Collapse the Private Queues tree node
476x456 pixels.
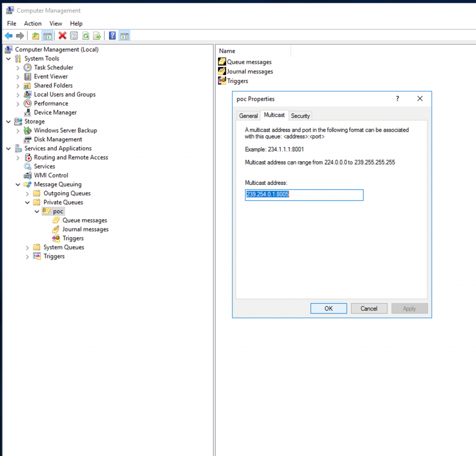[x=27, y=202]
